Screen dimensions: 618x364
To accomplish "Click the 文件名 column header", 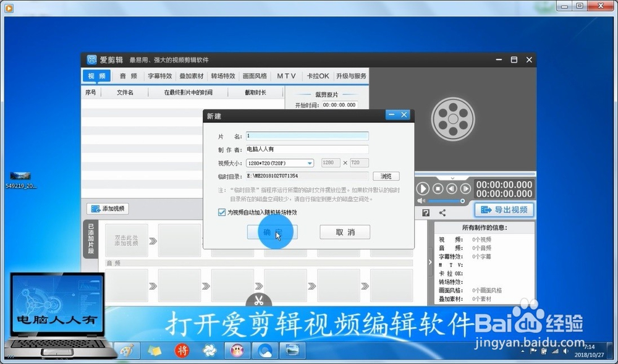I will [x=125, y=93].
